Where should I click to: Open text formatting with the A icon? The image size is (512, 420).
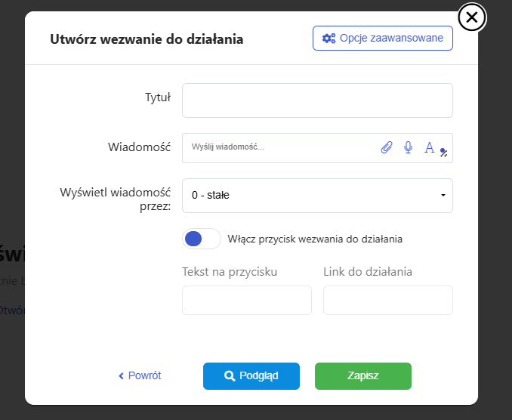(429, 147)
